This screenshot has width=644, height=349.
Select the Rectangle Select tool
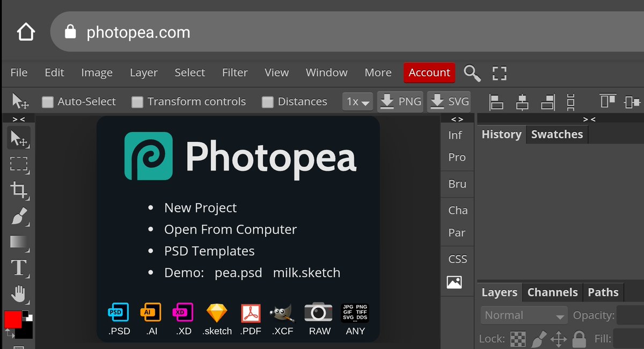(x=19, y=164)
